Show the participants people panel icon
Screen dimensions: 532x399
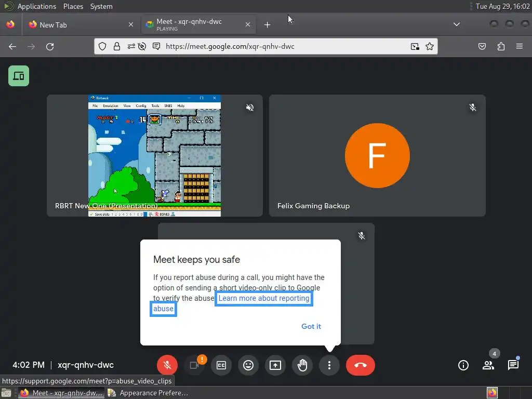pyautogui.click(x=488, y=365)
